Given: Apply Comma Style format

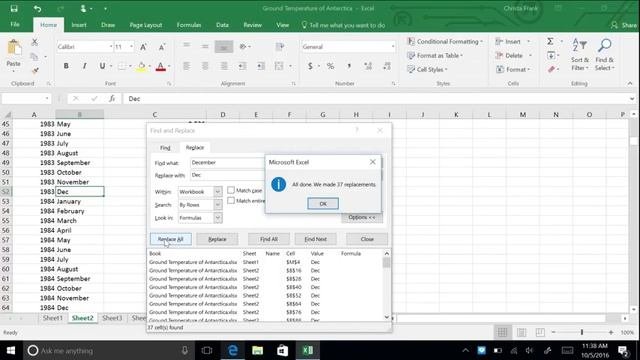Looking at the screenshot, I should pos(349,66).
